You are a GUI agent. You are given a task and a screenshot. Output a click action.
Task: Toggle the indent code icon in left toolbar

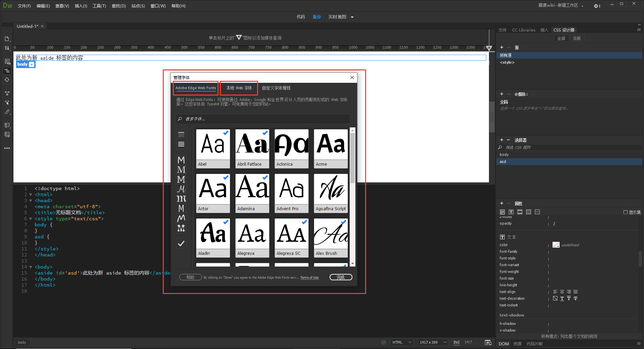pos(7,71)
